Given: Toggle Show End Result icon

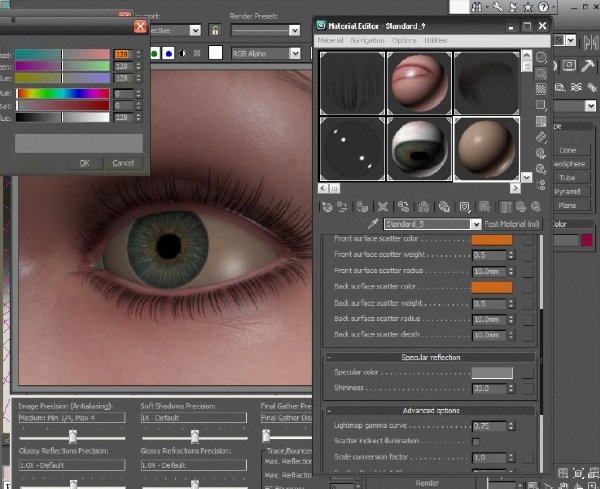Looking at the screenshot, I should (505, 207).
